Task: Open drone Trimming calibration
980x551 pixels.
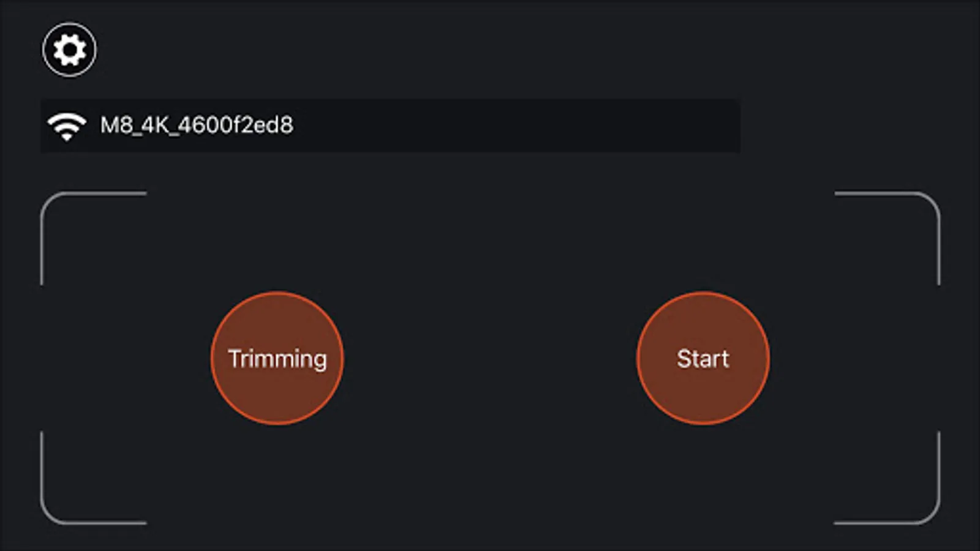Action: click(x=277, y=358)
